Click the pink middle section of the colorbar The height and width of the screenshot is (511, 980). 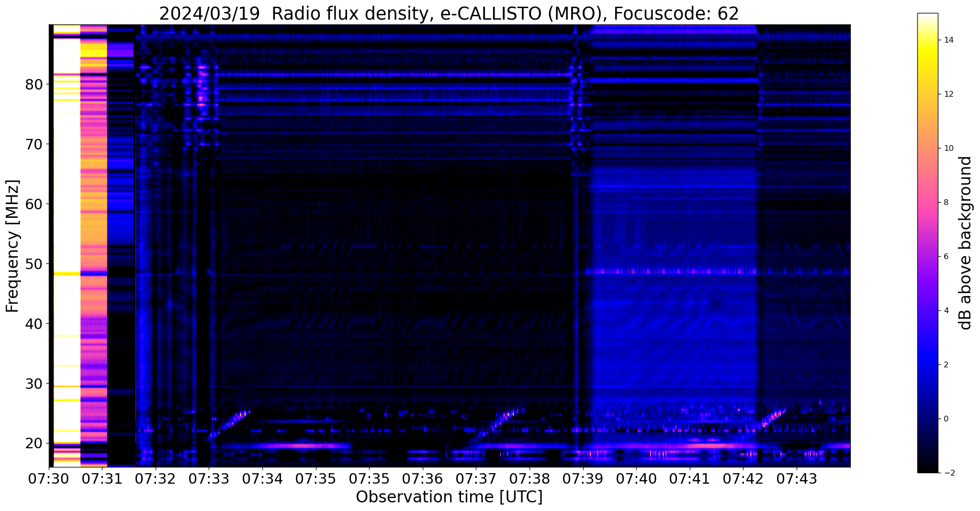click(927, 201)
